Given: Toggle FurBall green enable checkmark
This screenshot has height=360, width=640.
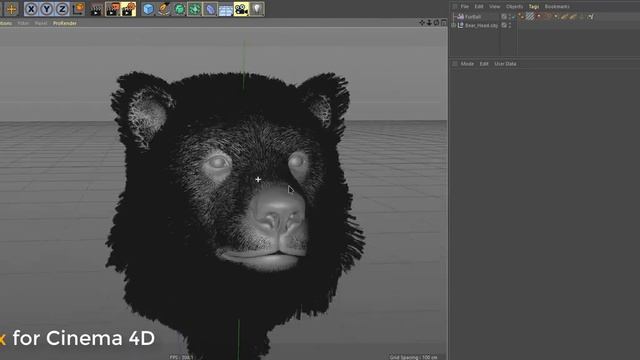Looking at the screenshot, I should pos(513,17).
